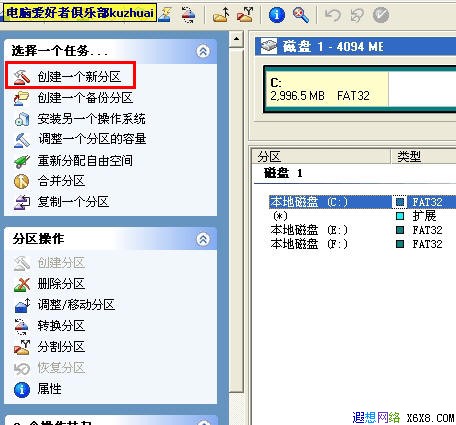456x425 pixels.
Task: Collapse the 选择一个任务 panel
Action: pos(203,51)
